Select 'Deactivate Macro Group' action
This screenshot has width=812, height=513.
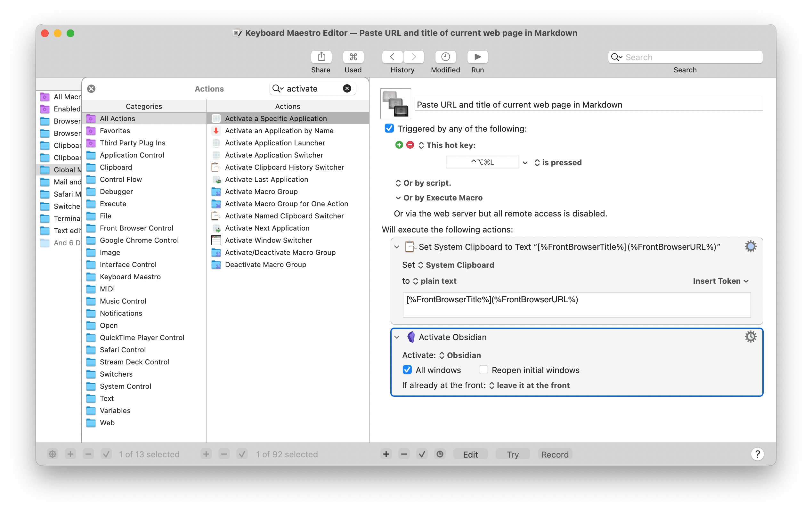point(288,265)
